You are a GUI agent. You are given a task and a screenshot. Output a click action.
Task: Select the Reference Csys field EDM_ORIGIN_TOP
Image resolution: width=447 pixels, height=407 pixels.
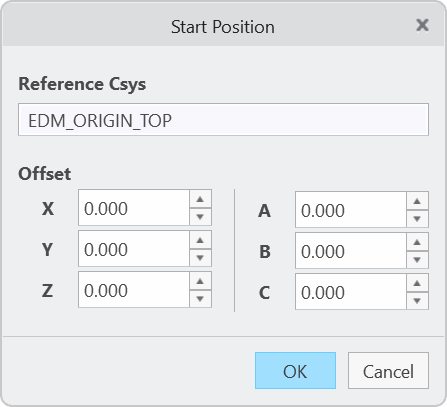click(223, 119)
